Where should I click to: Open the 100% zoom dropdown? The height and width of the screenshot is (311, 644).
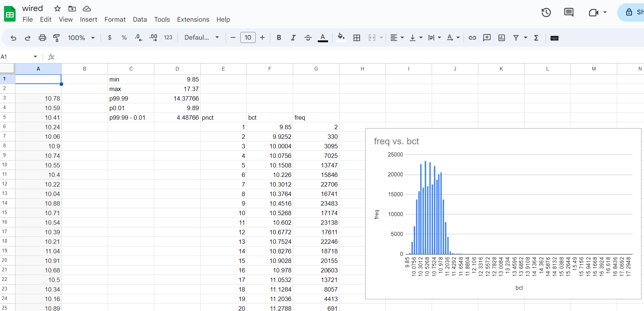(81, 38)
